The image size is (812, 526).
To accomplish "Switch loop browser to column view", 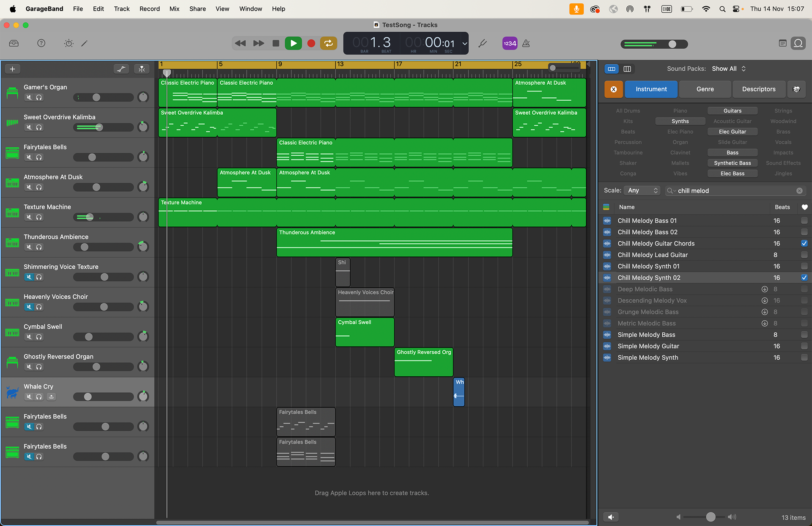I will tap(627, 69).
